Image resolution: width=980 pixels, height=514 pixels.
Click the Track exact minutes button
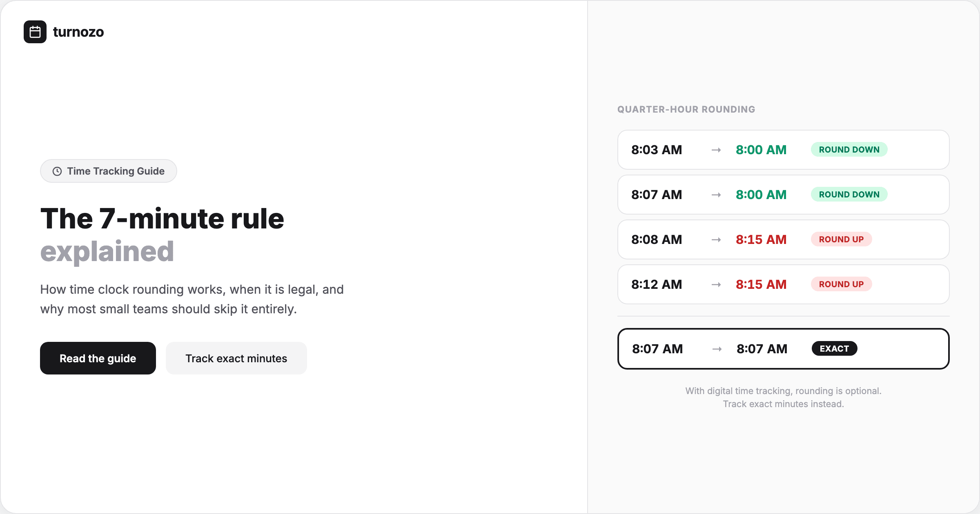(x=236, y=358)
